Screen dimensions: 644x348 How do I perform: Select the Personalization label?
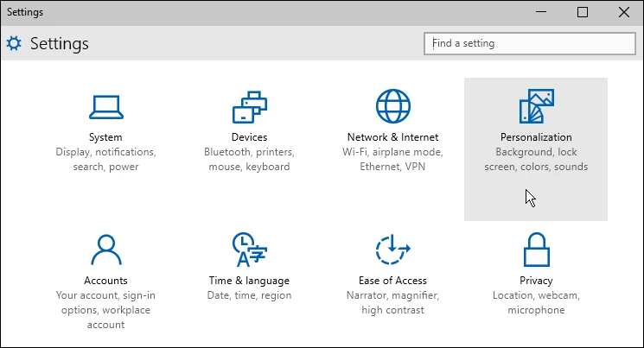(x=536, y=137)
